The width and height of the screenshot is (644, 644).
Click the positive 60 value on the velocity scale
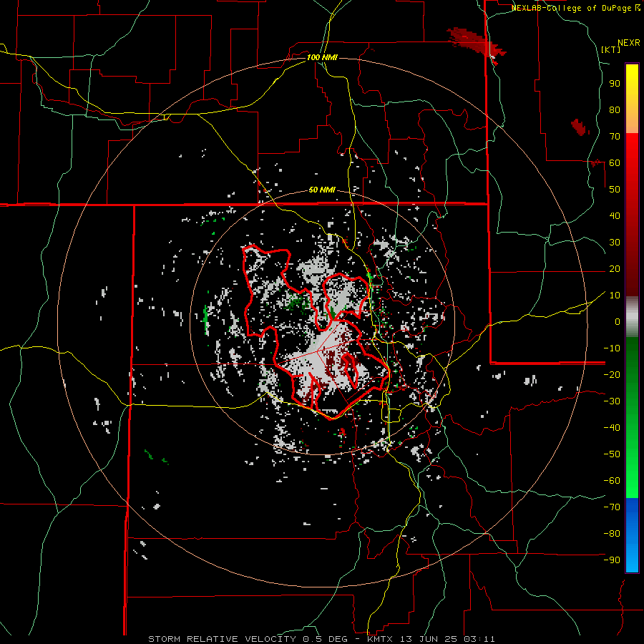click(615, 162)
